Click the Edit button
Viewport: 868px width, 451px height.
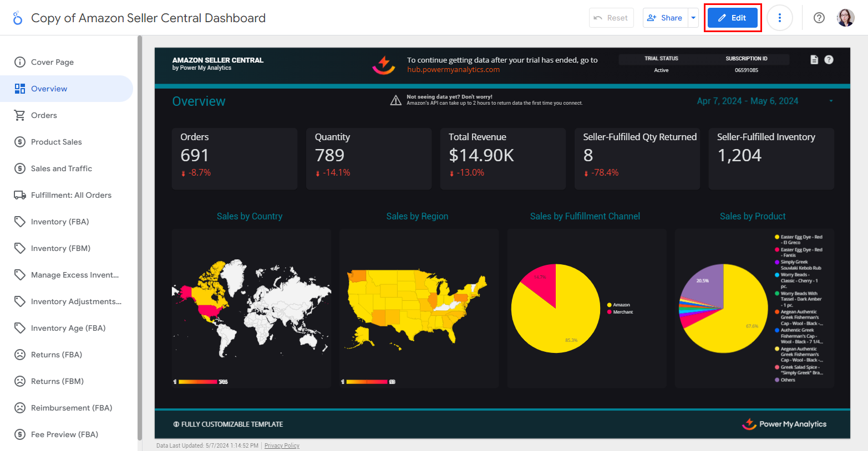[x=732, y=18]
